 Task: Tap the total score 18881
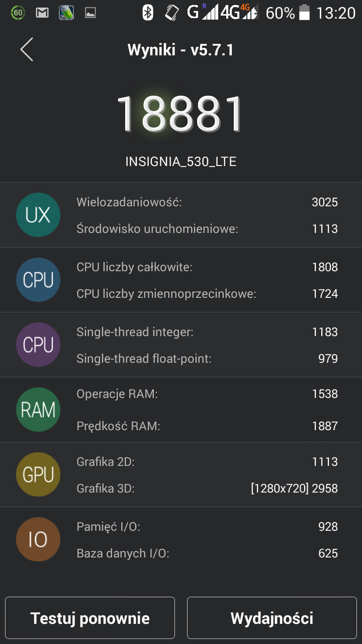[x=180, y=113]
